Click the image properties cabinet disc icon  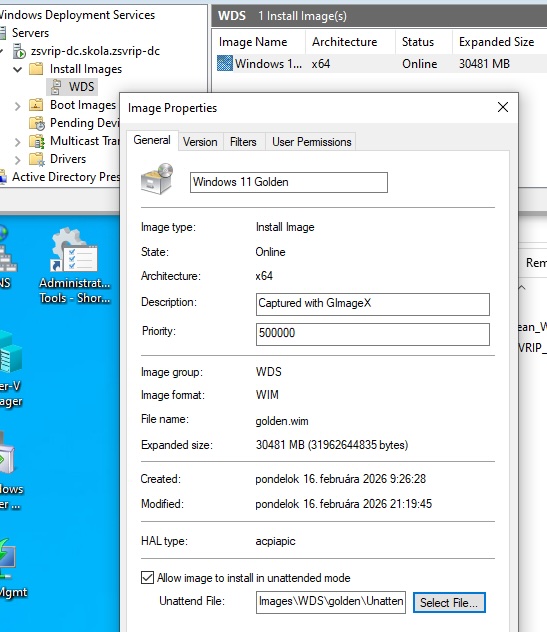pyautogui.click(x=157, y=179)
